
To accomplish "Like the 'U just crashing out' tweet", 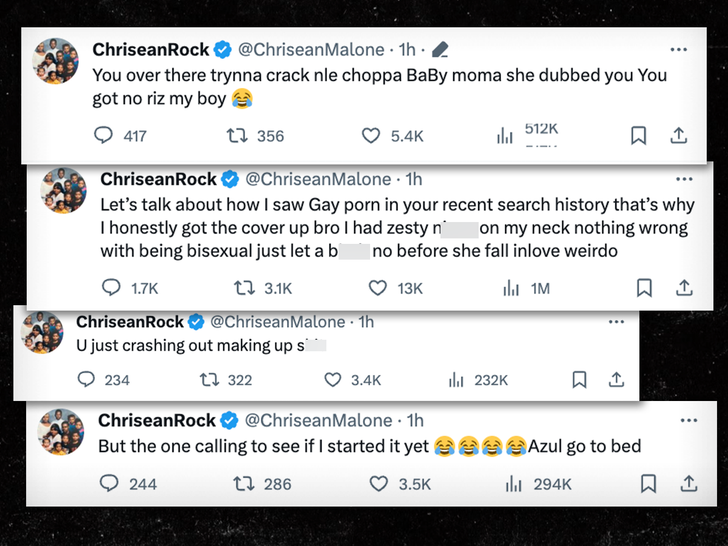I will 333,380.
